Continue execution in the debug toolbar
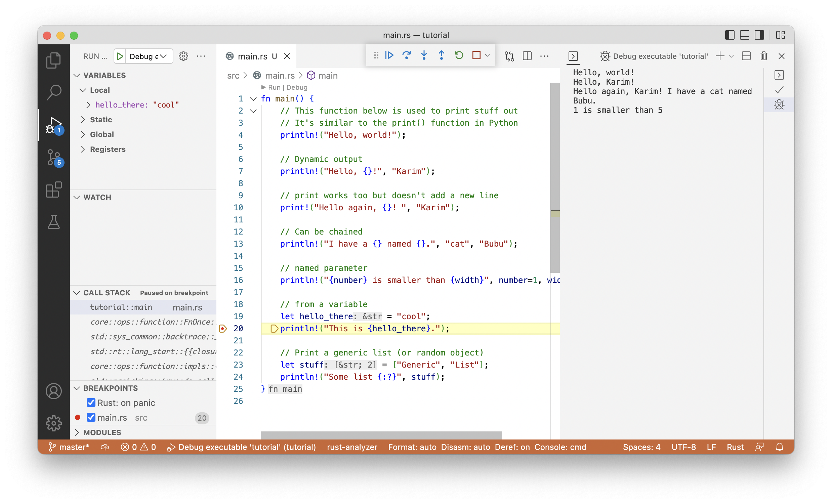832x504 pixels. pos(389,55)
